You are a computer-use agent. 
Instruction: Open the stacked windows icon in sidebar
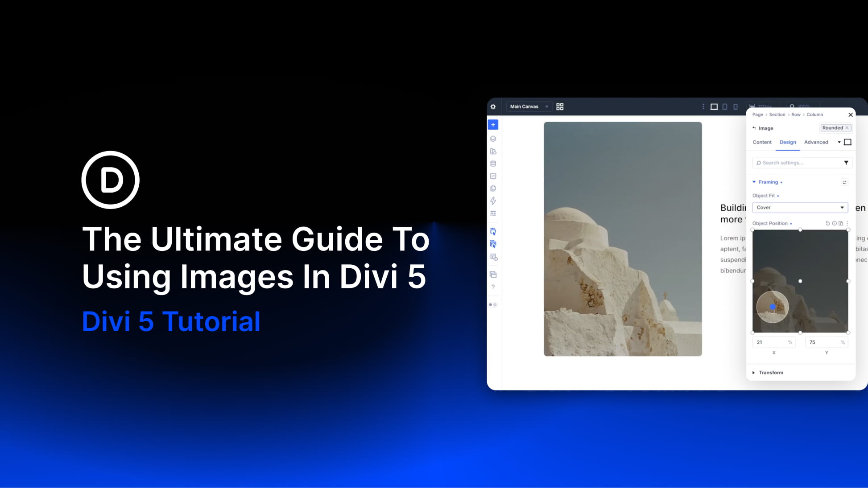(493, 275)
